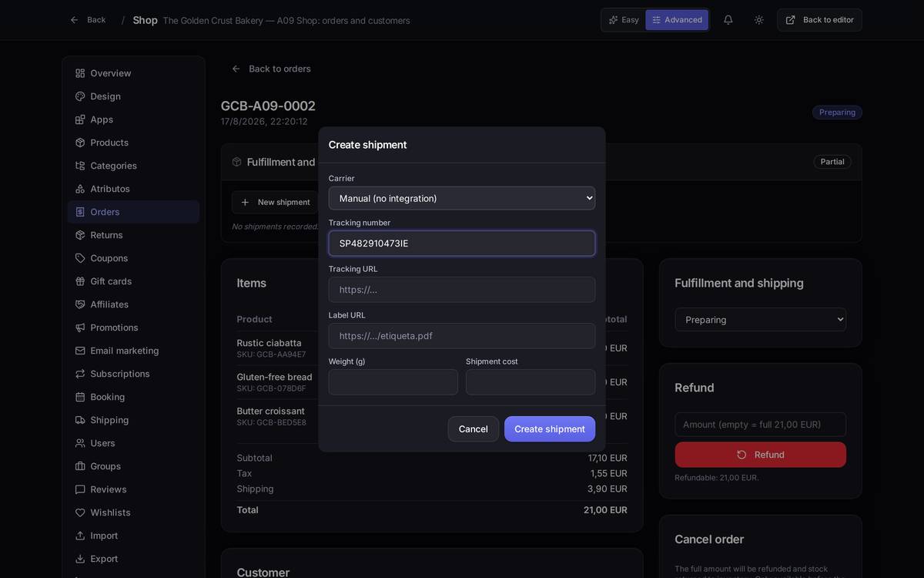The width and height of the screenshot is (924, 578).
Task: Click the top-left Back button
Action: pyautogui.click(x=88, y=20)
